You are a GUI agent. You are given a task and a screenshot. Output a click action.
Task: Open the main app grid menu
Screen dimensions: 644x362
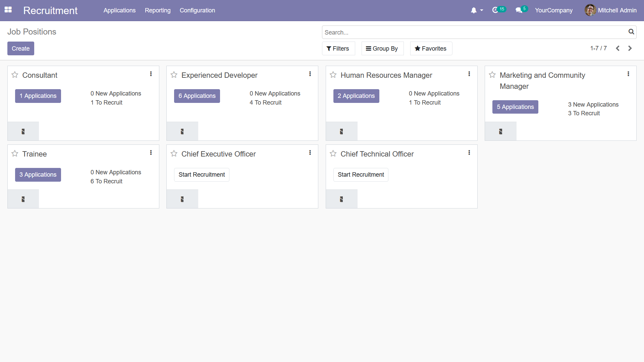point(8,10)
